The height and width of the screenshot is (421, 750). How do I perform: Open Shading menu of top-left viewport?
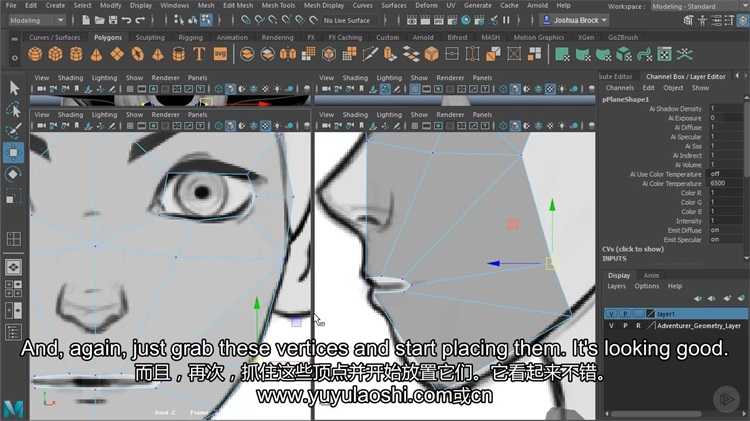pyautogui.click(x=70, y=78)
